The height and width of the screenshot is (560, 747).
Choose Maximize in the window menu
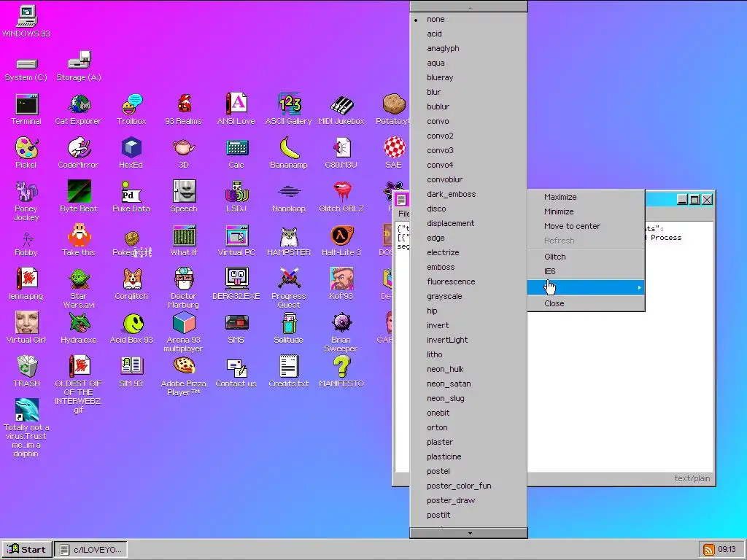pos(586,197)
